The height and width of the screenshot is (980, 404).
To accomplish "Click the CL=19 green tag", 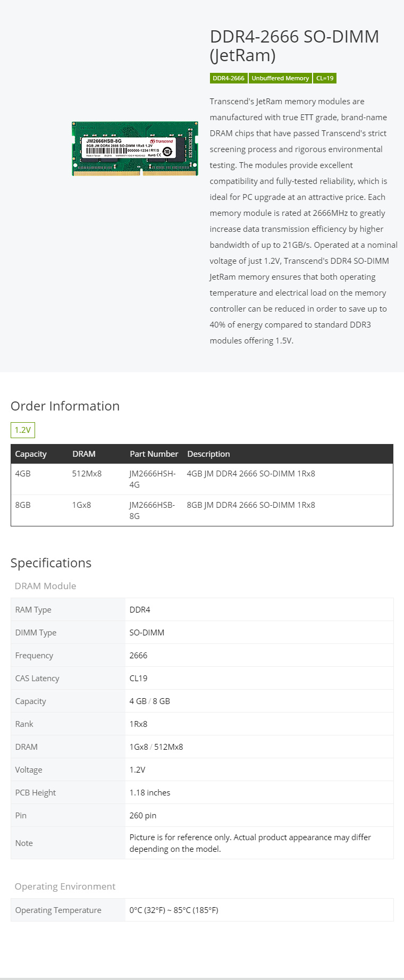I will click(x=325, y=78).
